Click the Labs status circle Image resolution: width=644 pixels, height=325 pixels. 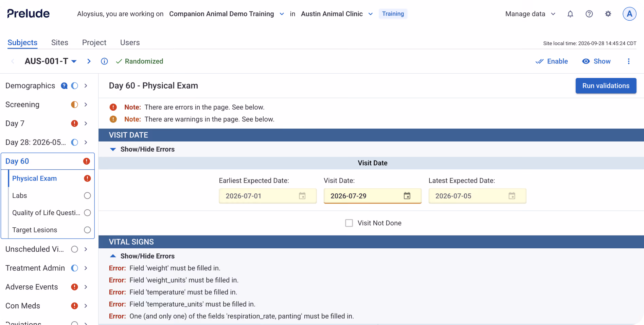tap(87, 196)
